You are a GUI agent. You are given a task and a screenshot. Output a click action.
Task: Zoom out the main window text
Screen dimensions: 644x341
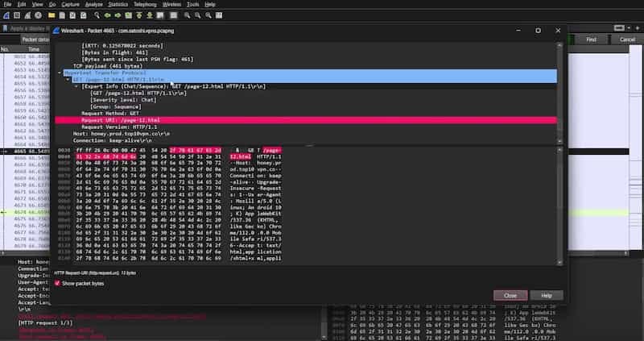pyautogui.click(x=198, y=15)
